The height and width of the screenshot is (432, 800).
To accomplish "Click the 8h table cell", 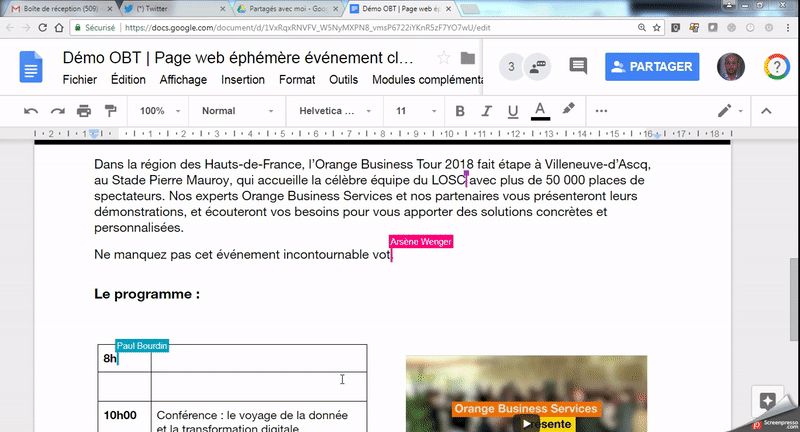I will coord(124,358).
